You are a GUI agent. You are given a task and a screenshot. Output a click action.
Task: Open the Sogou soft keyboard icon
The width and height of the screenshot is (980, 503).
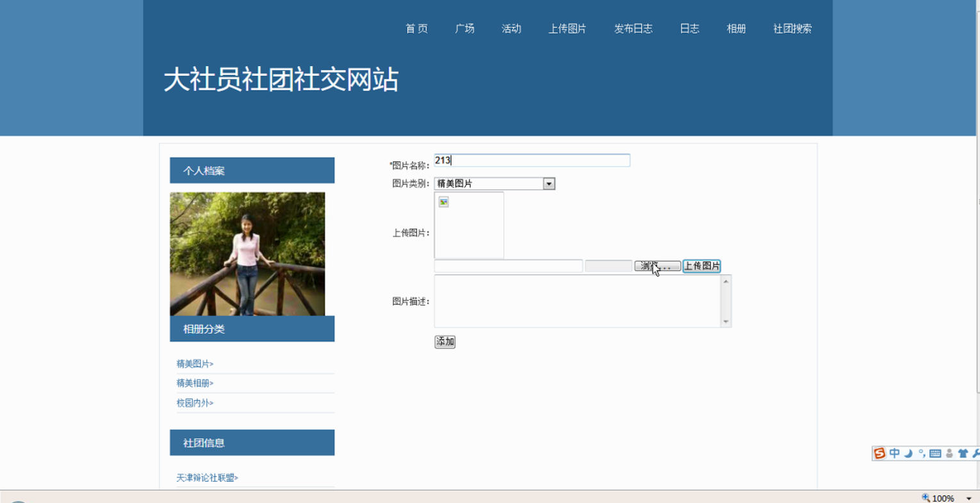pyautogui.click(x=935, y=453)
